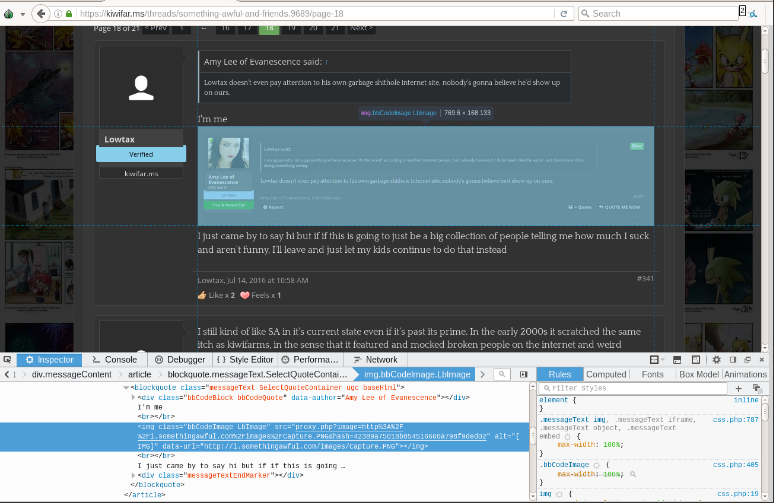The image size is (774, 503).
Task: Click the green padlock security icon
Action: [69, 14]
